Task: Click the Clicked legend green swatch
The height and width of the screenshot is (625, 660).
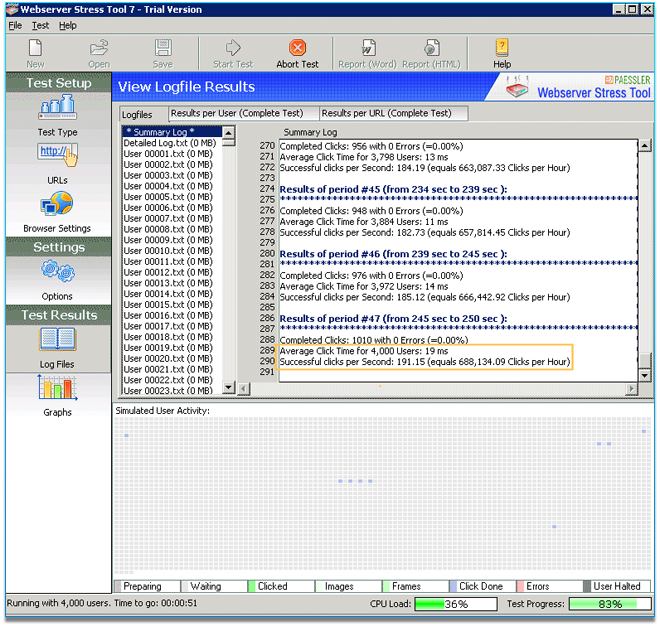Action: coord(252,586)
